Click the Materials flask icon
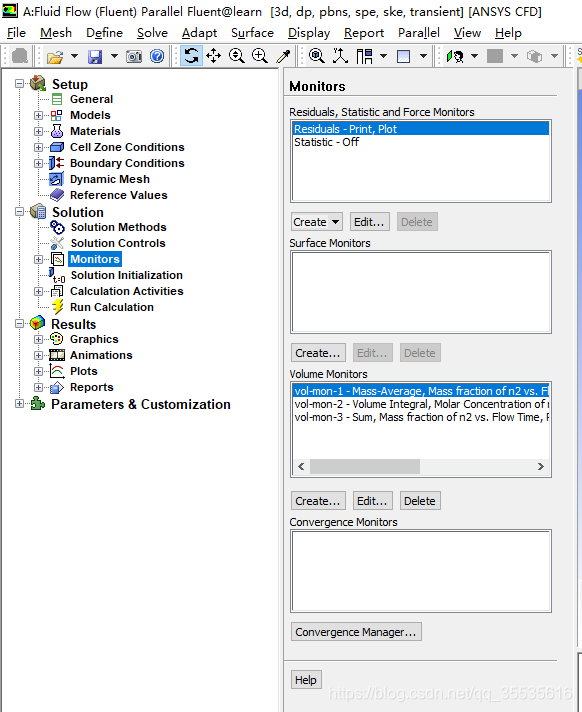582x712 pixels. pos(57,131)
